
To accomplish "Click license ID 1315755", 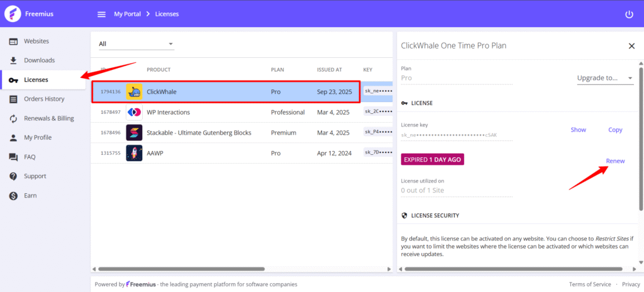I will point(111,153).
